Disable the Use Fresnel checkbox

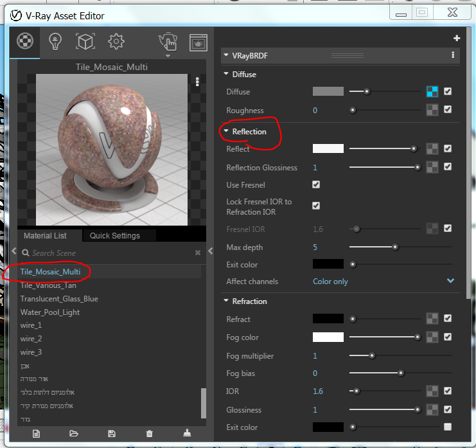pyautogui.click(x=316, y=184)
